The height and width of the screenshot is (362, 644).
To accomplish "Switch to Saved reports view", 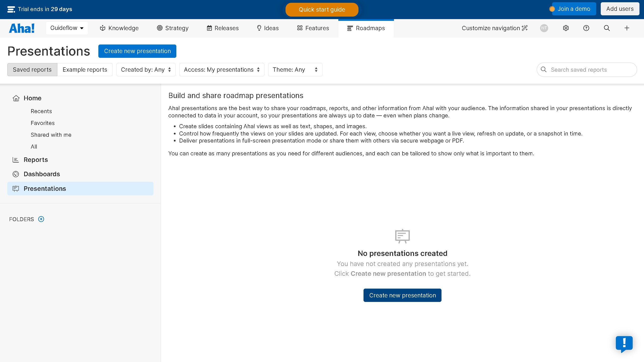I will pos(32,70).
